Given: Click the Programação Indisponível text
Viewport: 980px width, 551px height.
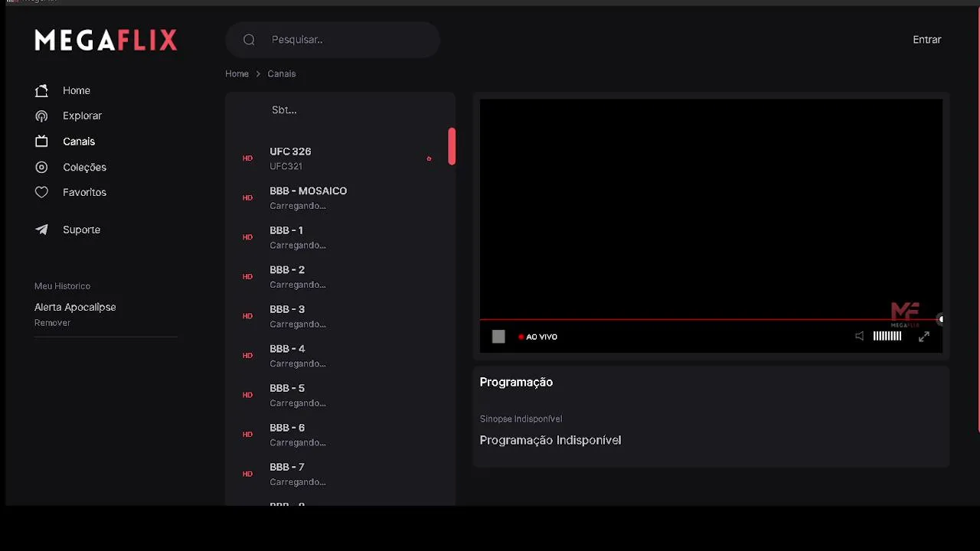Looking at the screenshot, I should (x=550, y=440).
